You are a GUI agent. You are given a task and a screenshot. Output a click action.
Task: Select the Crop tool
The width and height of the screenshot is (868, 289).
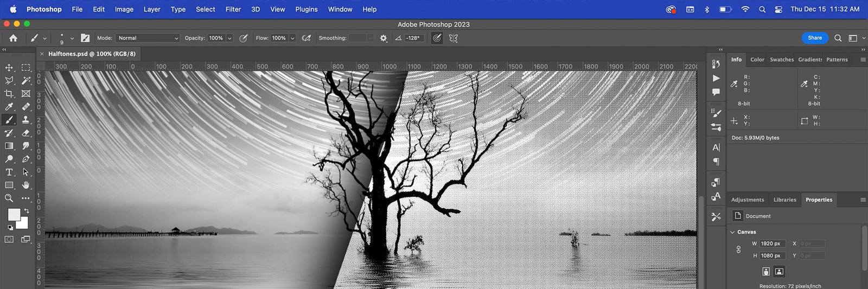pyautogui.click(x=9, y=94)
